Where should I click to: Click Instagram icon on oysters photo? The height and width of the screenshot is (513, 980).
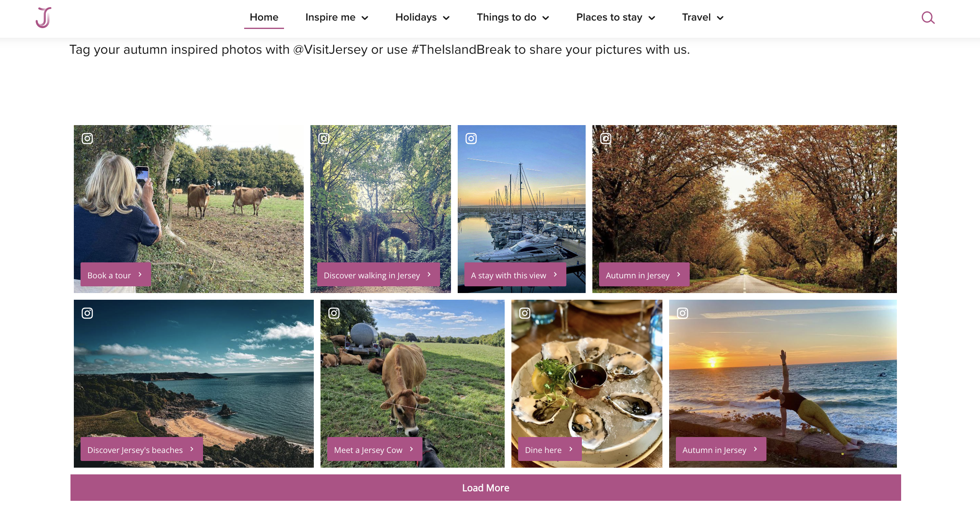(525, 313)
